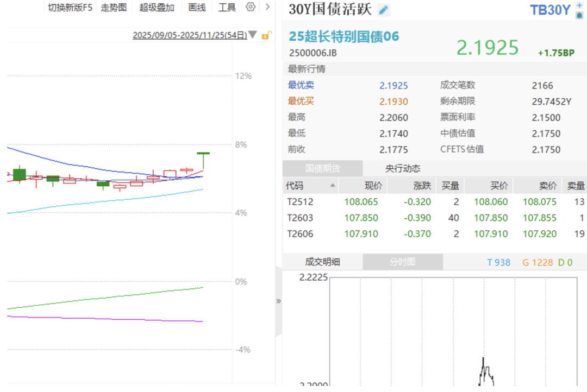Switch to the 央行动态 tab
The height and width of the screenshot is (392, 587).
coord(403,168)
